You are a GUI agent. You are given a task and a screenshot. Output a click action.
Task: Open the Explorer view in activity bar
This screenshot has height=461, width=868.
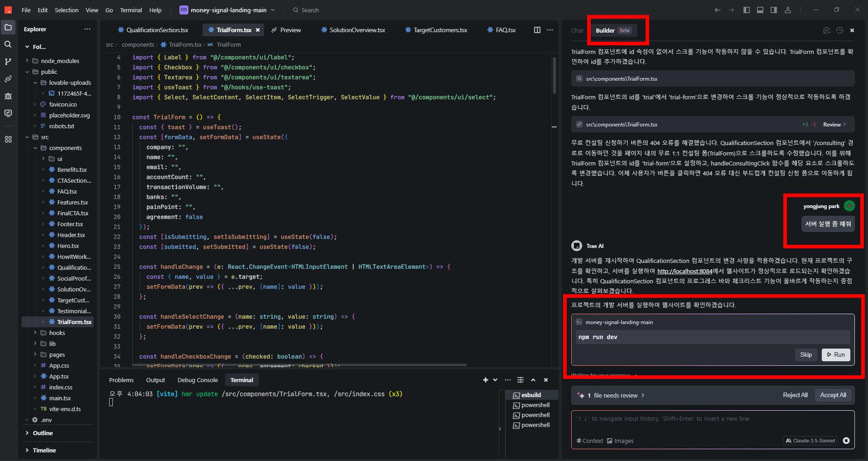tap(8, 28)
